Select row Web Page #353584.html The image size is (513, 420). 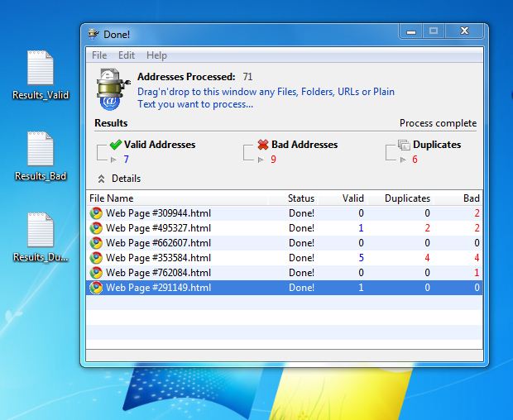[285, 258]
